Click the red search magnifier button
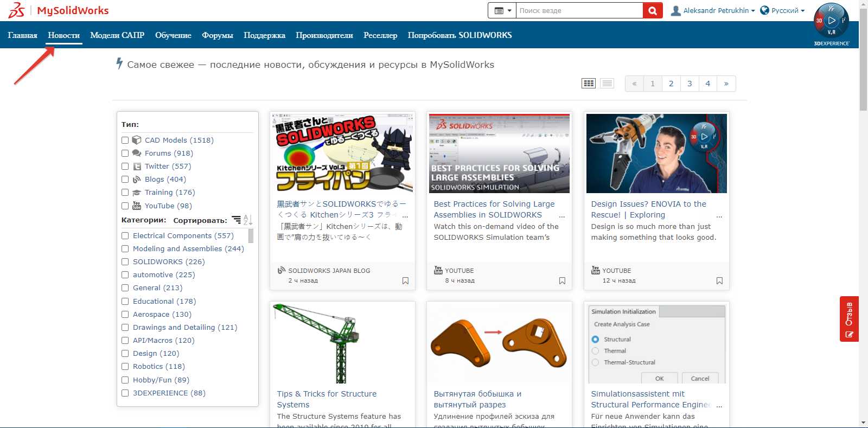This screenshot has height=428, width=868. pos(653,10)
